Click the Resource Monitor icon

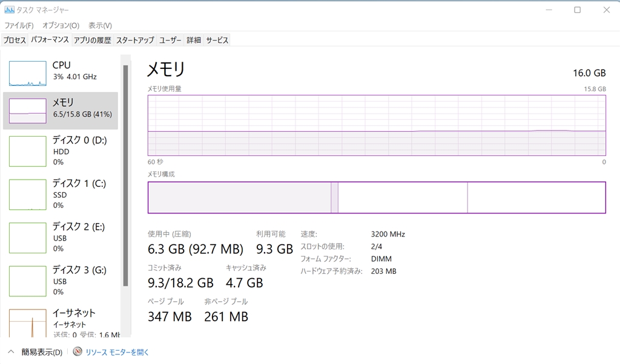[77, 351]
